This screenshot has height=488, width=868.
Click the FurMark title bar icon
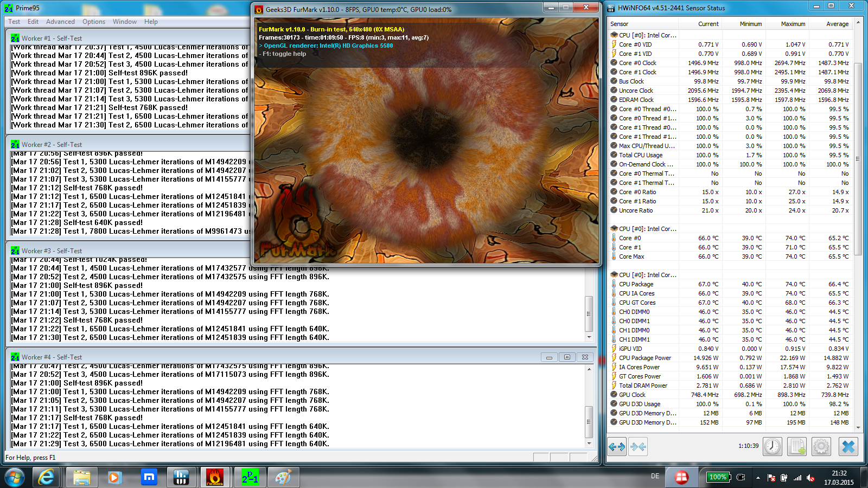[259, 9]
